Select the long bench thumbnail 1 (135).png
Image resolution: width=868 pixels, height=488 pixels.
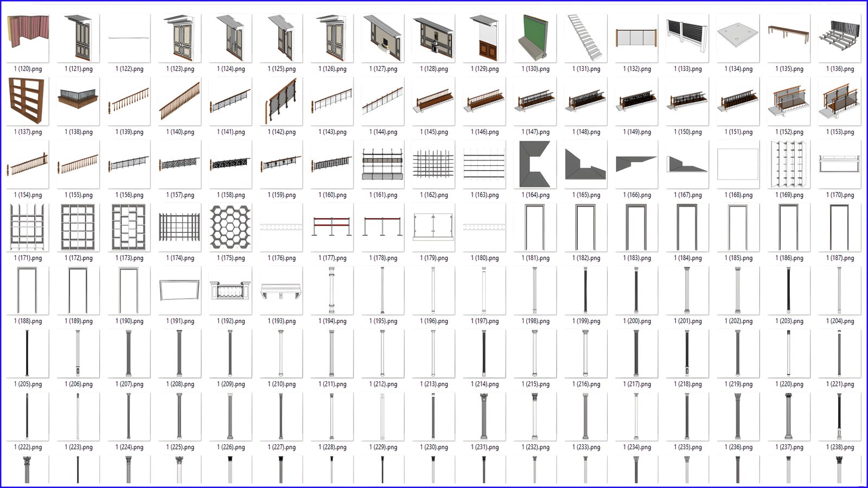[x=788, y=38]
